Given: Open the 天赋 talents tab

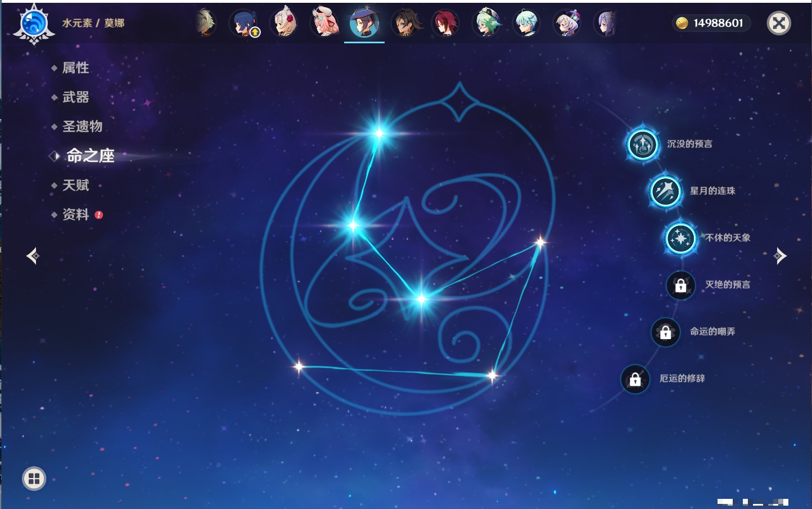Looking at the screenshot, I should click(x=75, y=185).
